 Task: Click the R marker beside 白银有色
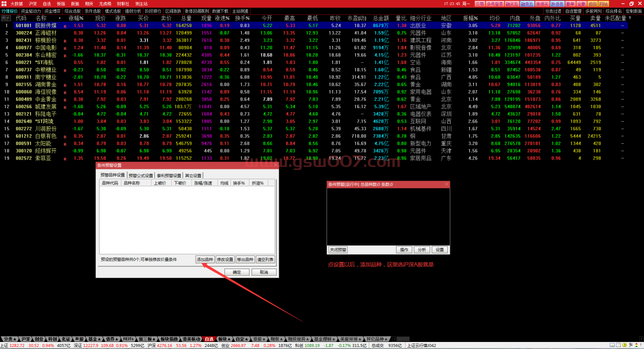click(x=65, y=137)
